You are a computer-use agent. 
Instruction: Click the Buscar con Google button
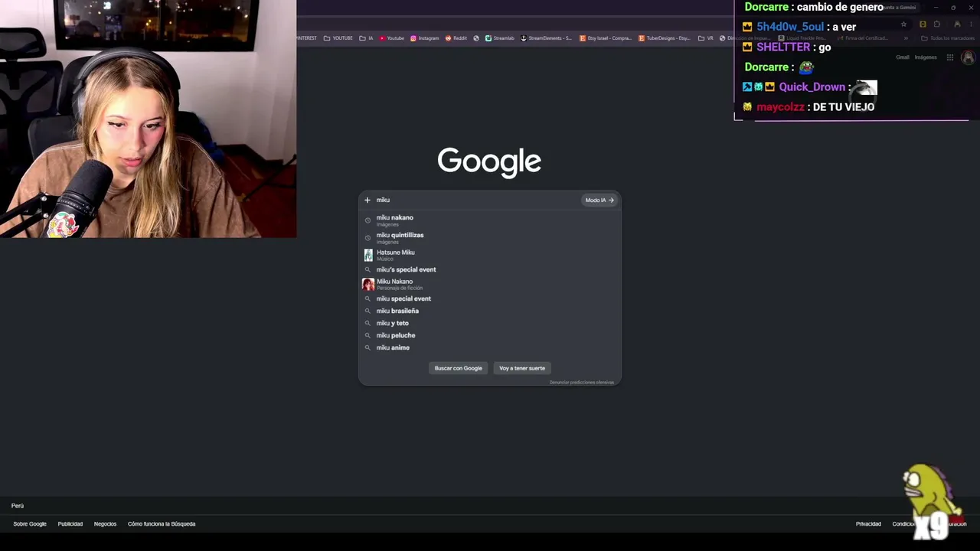tap(459, 368)
